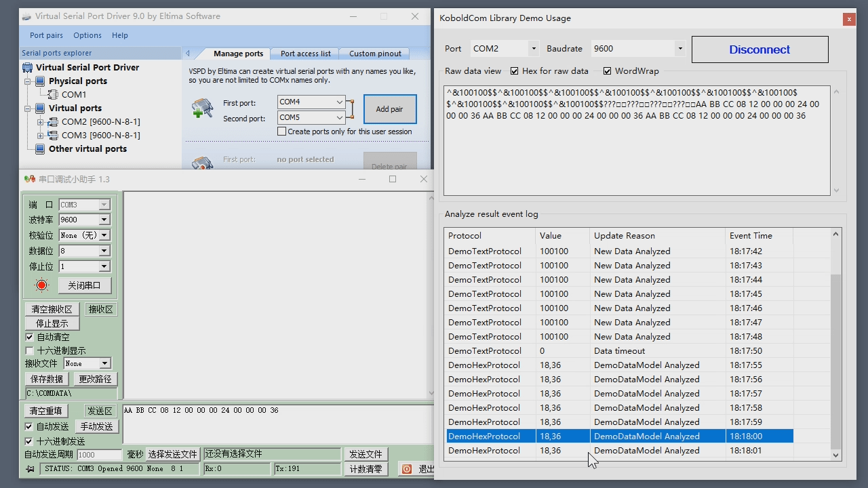Switch to the Port access list tab
The width and height of the screenshot is (868, 488).
pyautogui.click(x=306, y=54)
